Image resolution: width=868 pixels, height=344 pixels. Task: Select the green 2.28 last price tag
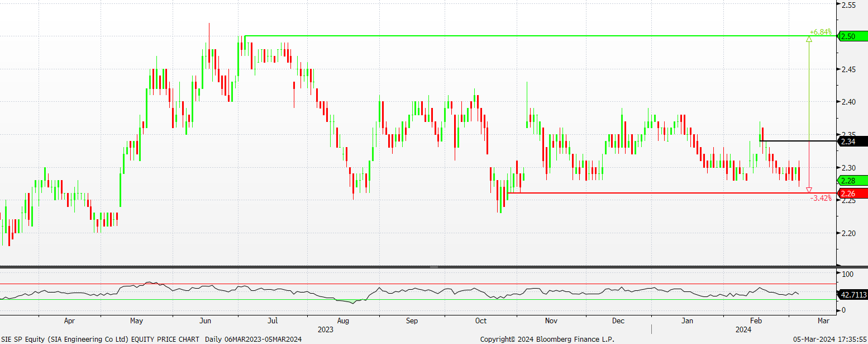click(853, 180)
